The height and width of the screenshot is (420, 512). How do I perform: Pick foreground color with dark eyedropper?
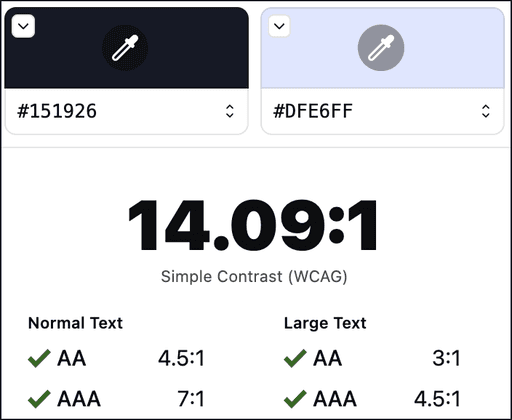(125, 48)
